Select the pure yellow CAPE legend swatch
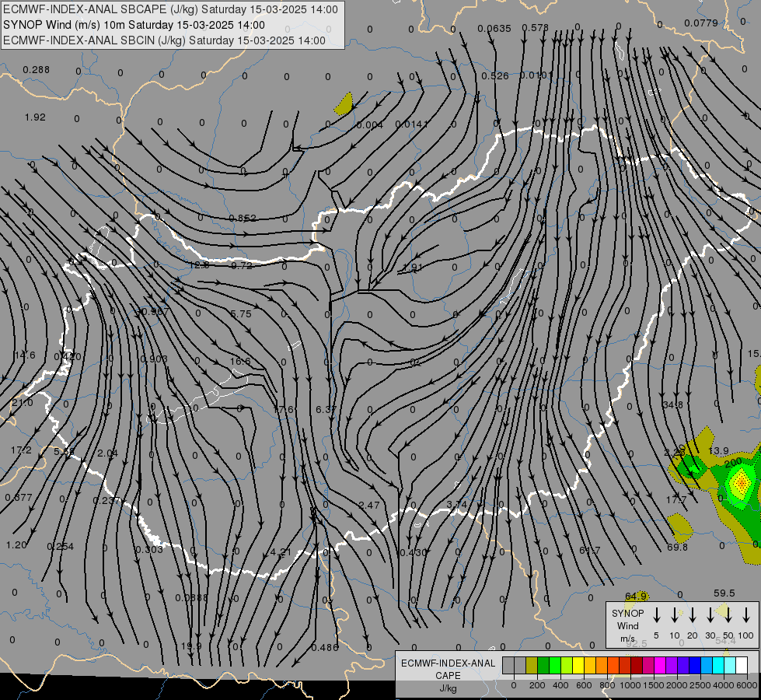 (x=578, y=666)
